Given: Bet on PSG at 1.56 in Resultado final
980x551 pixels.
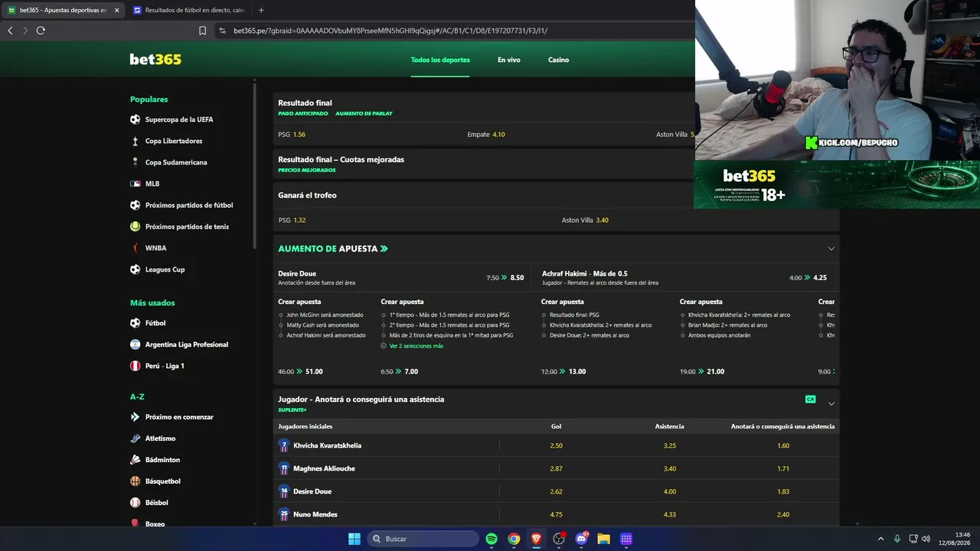Looking at the screenshot, I should tap(292, 135).
